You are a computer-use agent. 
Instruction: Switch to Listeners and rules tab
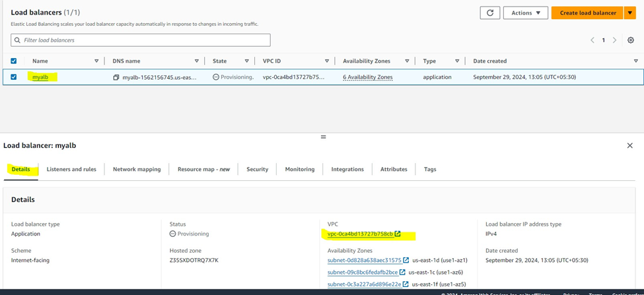coord(71,169)
